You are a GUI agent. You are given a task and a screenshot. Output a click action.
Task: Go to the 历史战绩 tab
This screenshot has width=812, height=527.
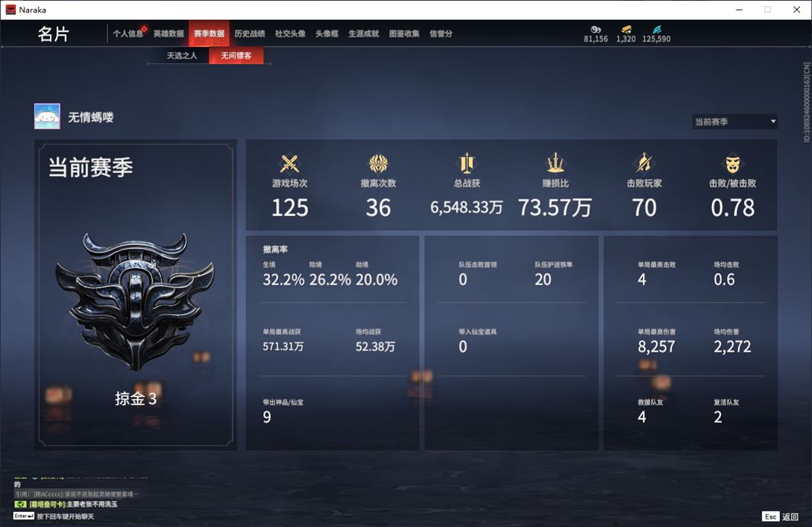pyautogui.click(x=250, y=34)
